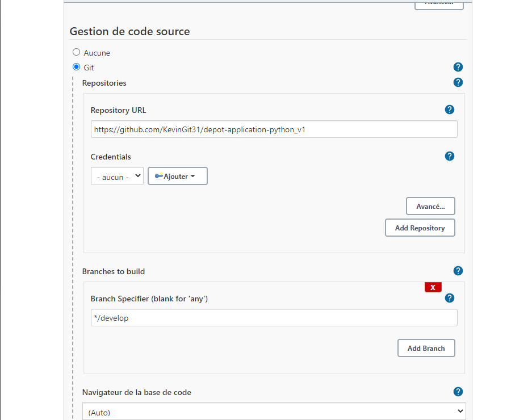Image resolution: width=532 pixels, height=420 pixels.
Task: Click Add Branch button
Action: (x=426, y=348)
